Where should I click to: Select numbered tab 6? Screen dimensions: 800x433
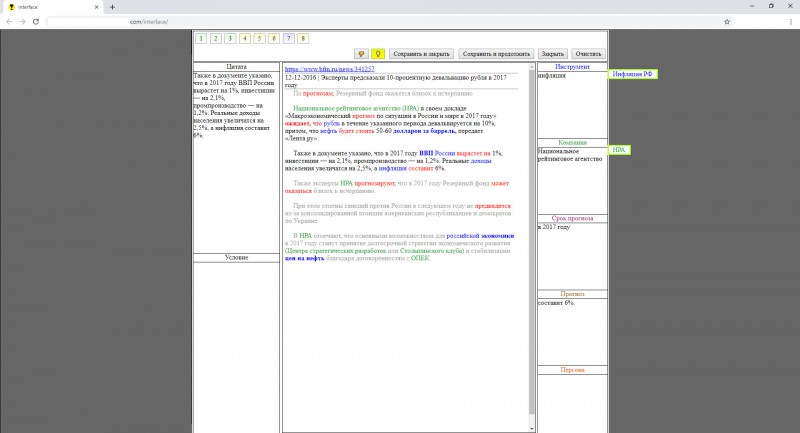[274, 38]
